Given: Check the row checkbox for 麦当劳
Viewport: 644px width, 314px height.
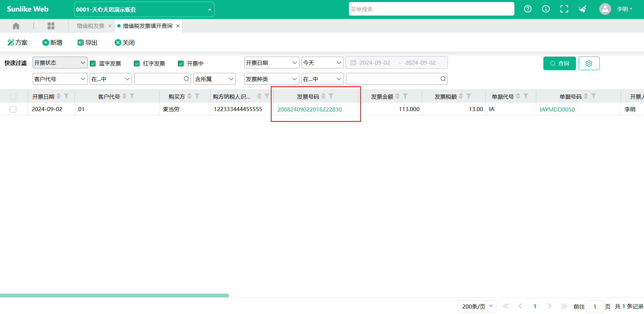Looking at the screenshot, I should (13, 109).
